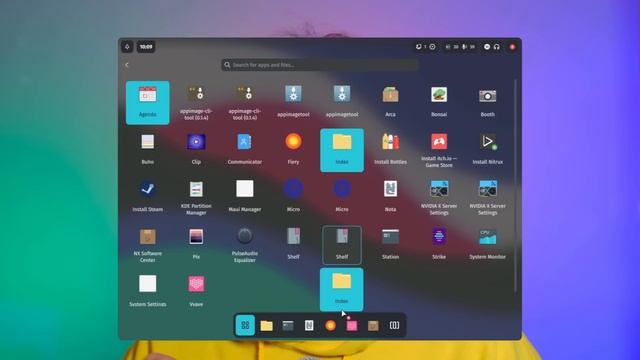Launch Fiery browser from the app grid

pyautogui.click(x=293, y=150)
